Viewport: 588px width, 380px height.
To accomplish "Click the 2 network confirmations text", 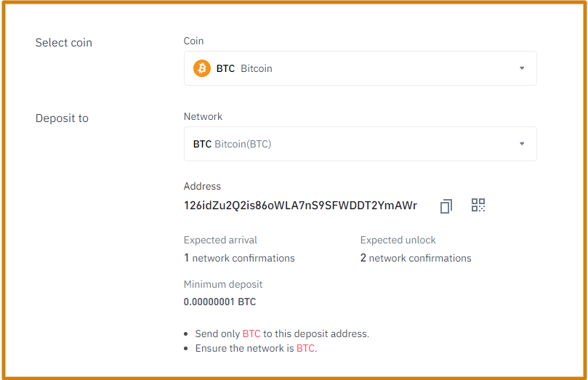I will [x=416, y=258].
